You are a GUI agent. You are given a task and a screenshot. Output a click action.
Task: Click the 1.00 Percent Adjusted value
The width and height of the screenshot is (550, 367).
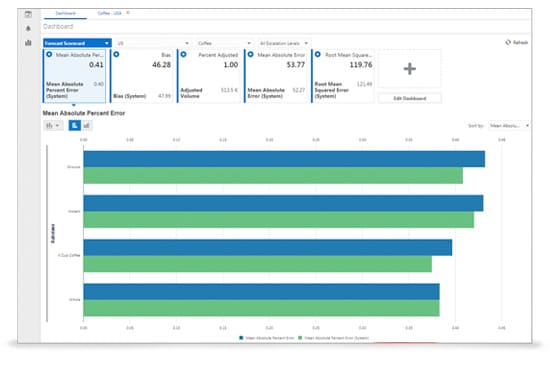coord(231,65)
